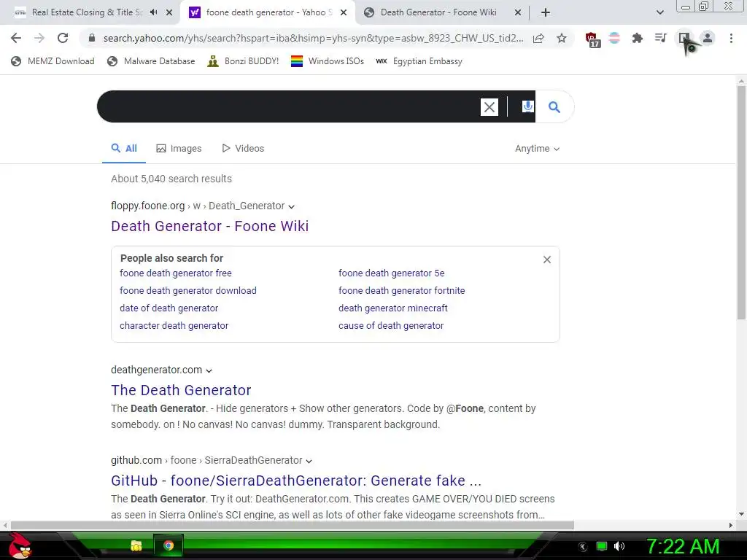Image resolution: width=747 pixels, height=560 pixels.
Task: Search cause of death generator
Action: [x=391, y=326]
